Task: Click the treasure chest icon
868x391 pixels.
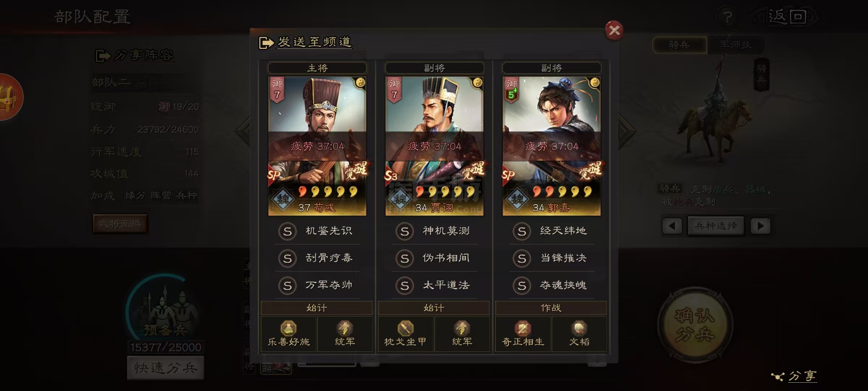Action: (x=8, y=97)
